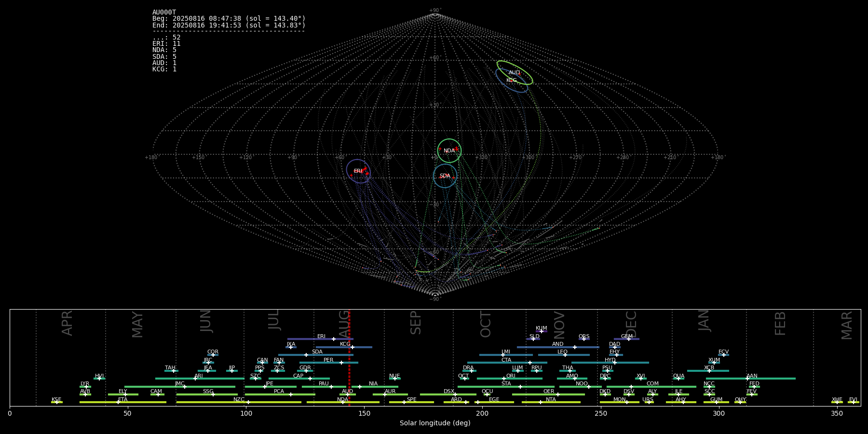
Task: Click the 'AUD: 1' count in legend
Action: (x=164, y=63)
